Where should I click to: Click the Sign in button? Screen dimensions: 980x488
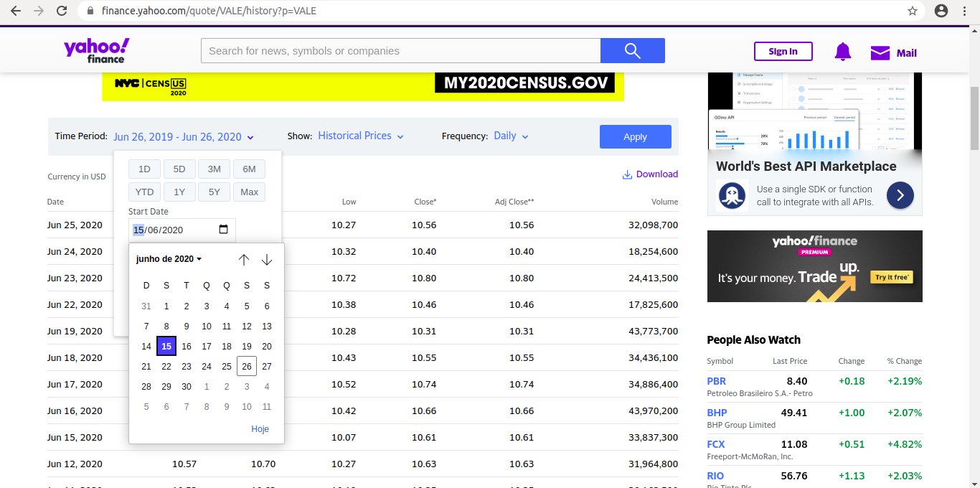783,52
